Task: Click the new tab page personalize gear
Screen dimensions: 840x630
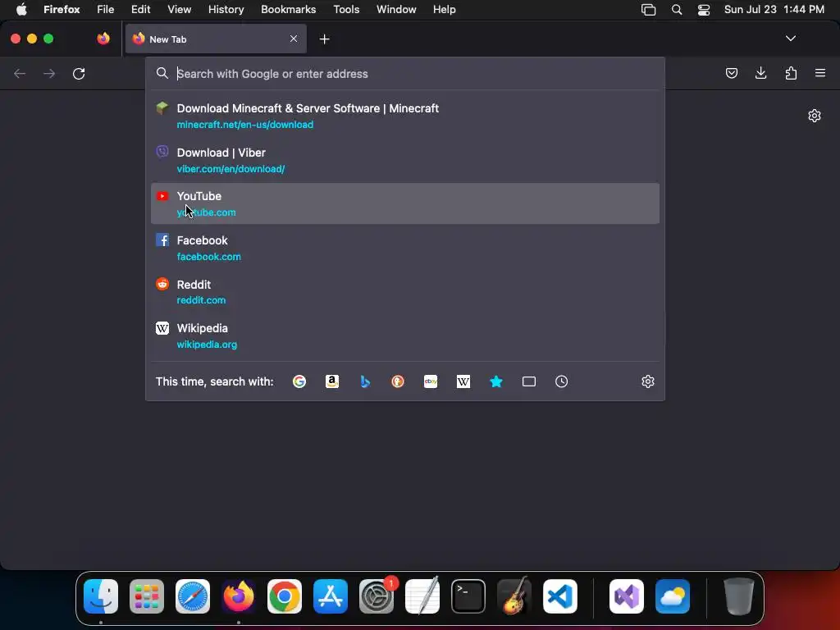Action: pyautogui.click(x=815, y=116)
